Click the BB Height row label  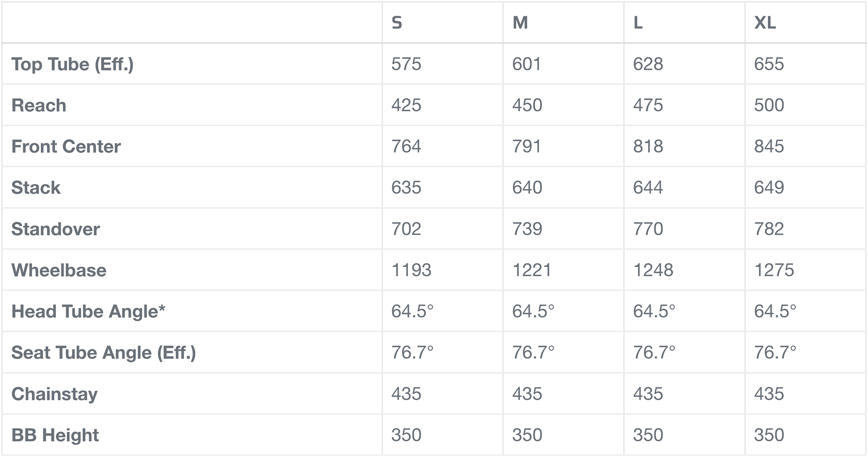(x=55, y=435)
